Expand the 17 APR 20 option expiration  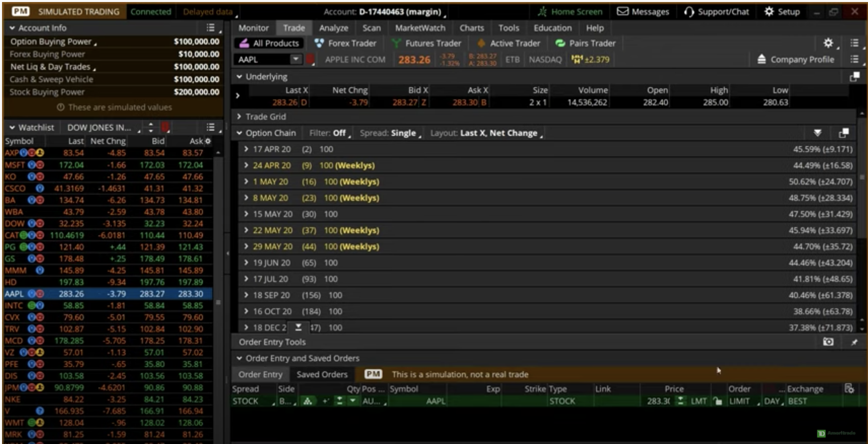click(x=246, y=149)
